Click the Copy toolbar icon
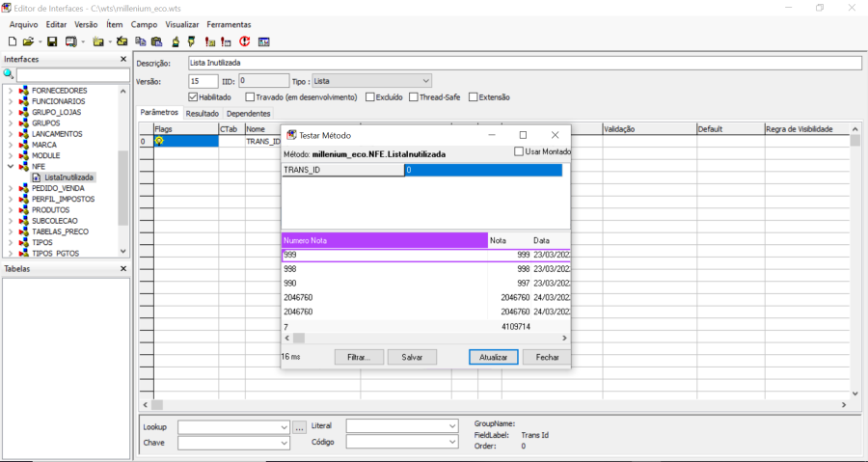The height and width of the screenshot is (462, 868). [x=141, y=41]
